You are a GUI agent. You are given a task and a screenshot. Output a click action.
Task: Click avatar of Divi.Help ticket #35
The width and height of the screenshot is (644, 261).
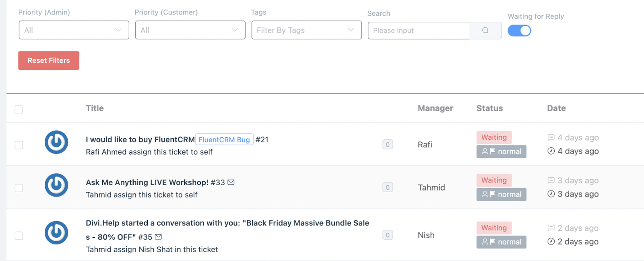tap(56, 233)
